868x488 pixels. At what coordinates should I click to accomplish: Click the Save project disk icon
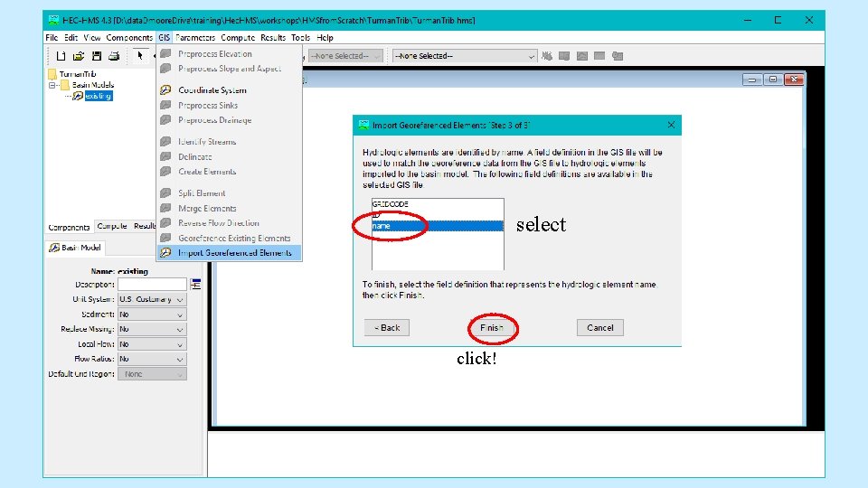[97, 56]
